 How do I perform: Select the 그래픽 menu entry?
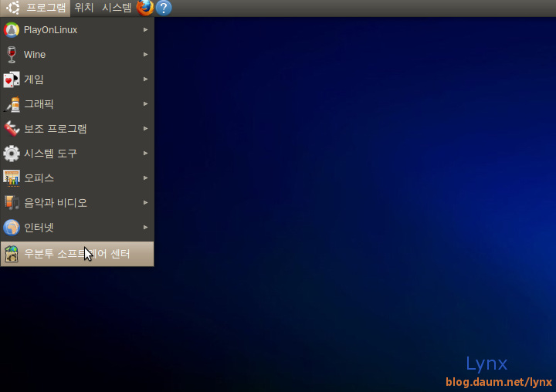tap(77, 104)
